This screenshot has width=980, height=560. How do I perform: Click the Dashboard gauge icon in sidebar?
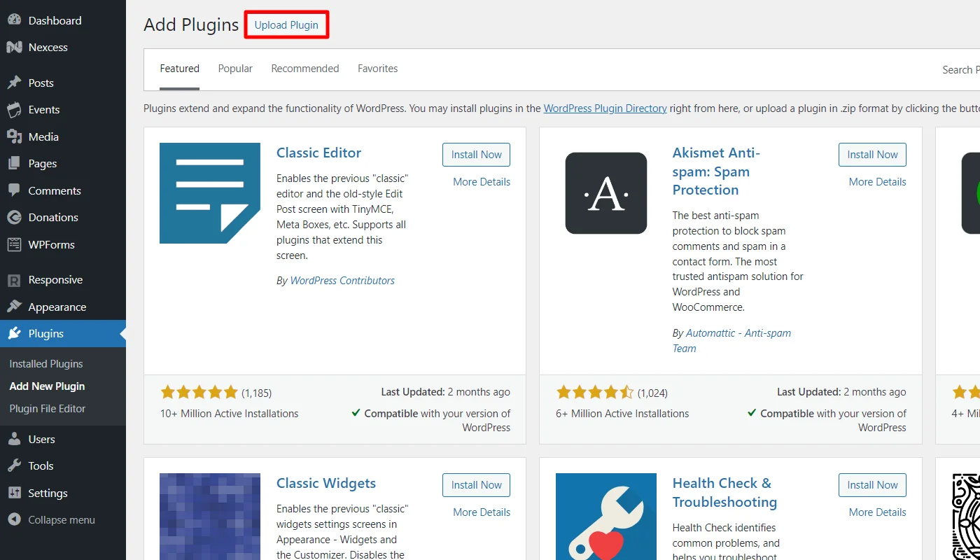pyautogui.click(x=14, y=20)
